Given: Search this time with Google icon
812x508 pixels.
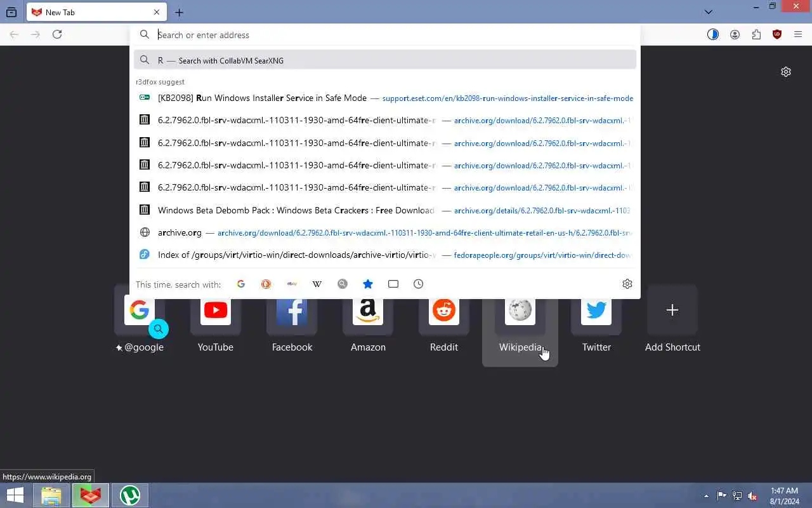Looking at the screenshot, I should coord(241,284).
